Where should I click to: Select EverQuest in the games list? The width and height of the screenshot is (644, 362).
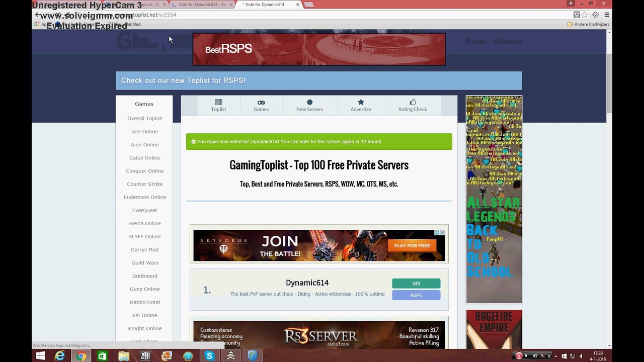click(144, 210)
